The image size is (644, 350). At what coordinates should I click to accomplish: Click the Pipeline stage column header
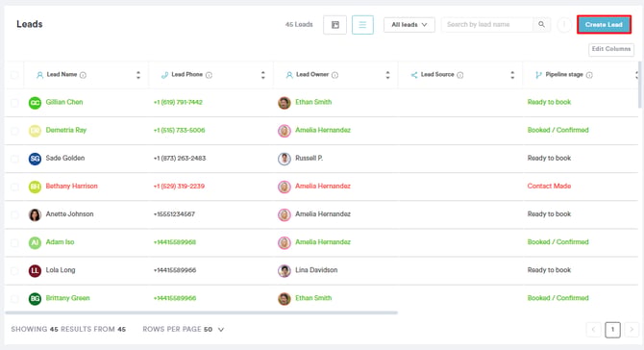point(563,75)
